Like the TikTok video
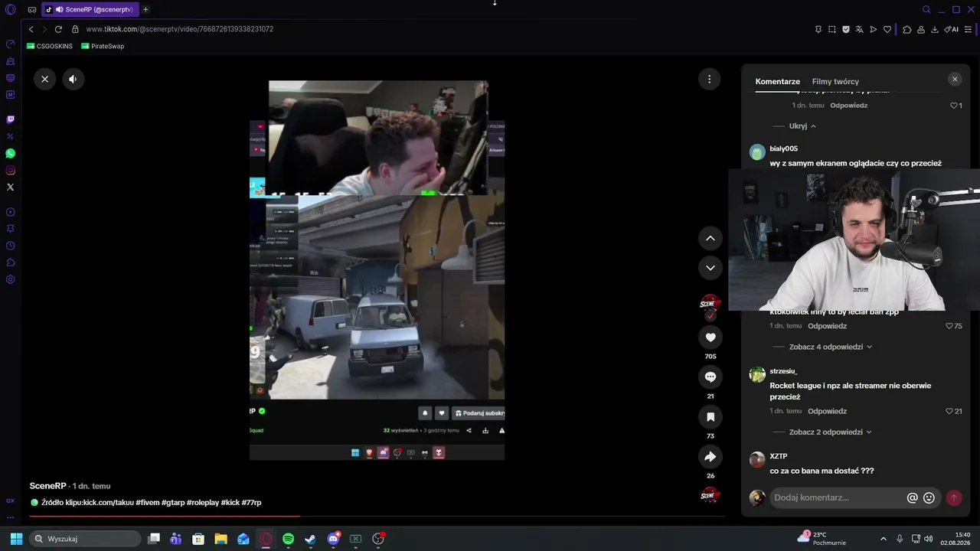 pyautogui.click(x=710, y=337)
